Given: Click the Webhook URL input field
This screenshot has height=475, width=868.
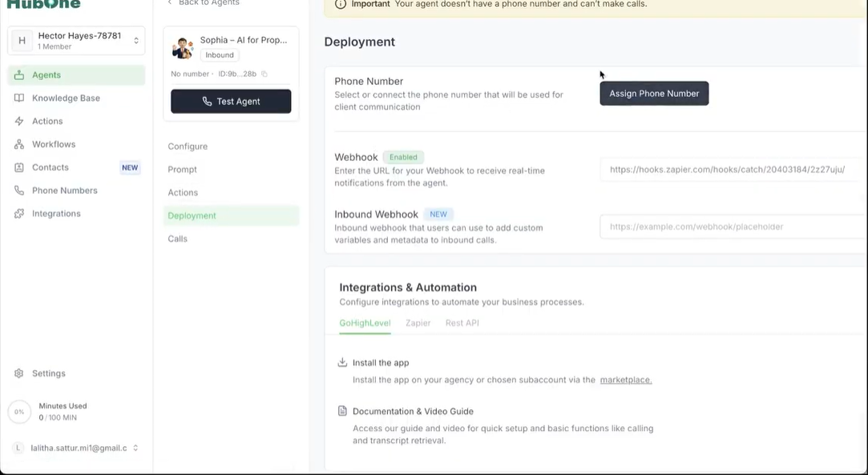Looking at the screenshot, I should (x=733, y=170).
